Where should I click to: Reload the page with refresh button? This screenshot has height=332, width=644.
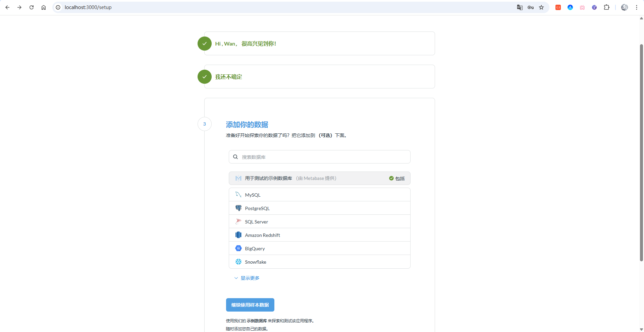pyautogui.click(x=32, y=7)
